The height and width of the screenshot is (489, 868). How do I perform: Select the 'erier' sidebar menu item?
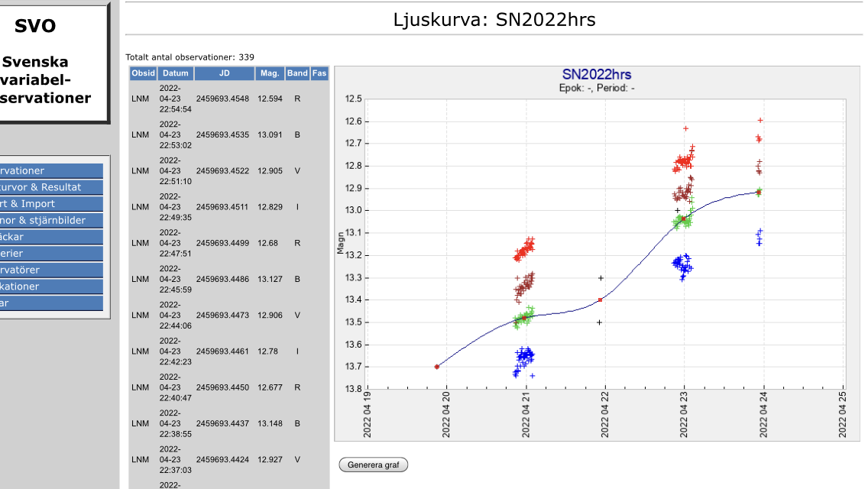[x=50, y=254]
